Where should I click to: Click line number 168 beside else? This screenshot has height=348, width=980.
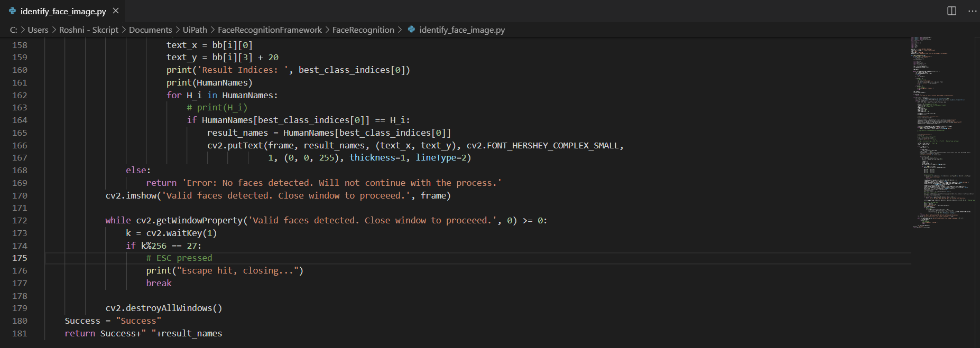pyautogui.click(x=20, y=171)
